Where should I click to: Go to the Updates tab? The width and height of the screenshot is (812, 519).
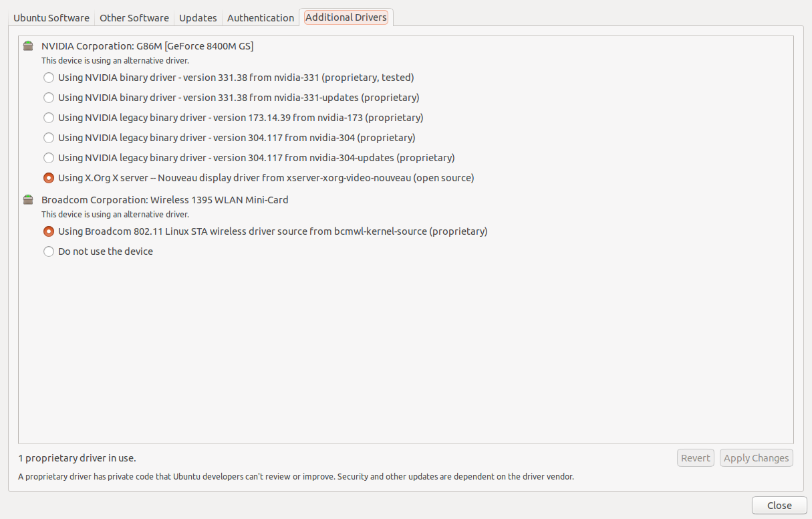click(x=198, y=18)
